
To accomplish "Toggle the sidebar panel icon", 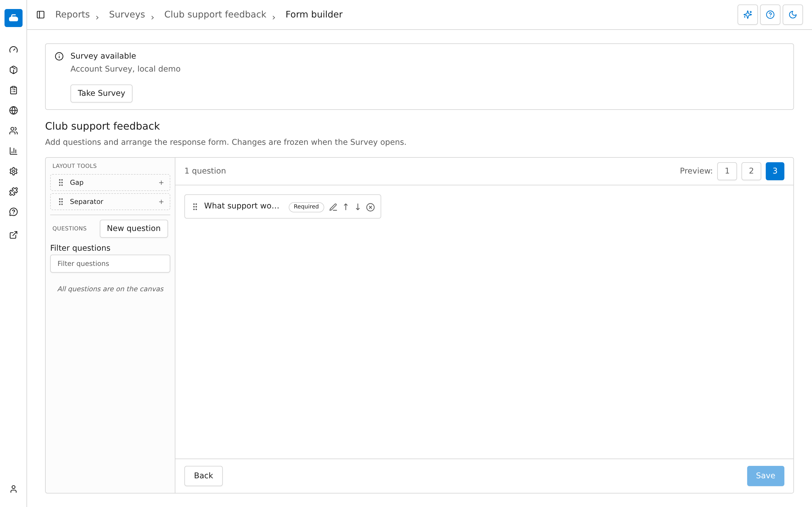I will [41, 15].
